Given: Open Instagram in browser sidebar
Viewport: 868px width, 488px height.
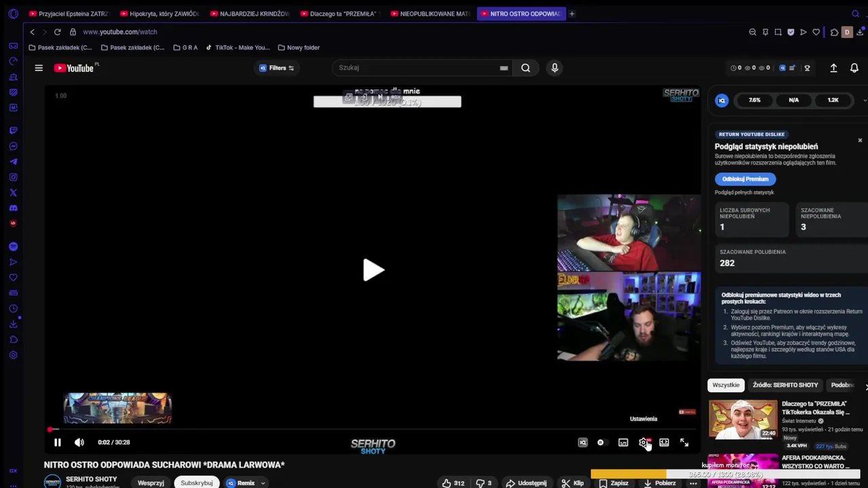Looking at the screenshot, I should pyautogui.click(x=13, y=177).
